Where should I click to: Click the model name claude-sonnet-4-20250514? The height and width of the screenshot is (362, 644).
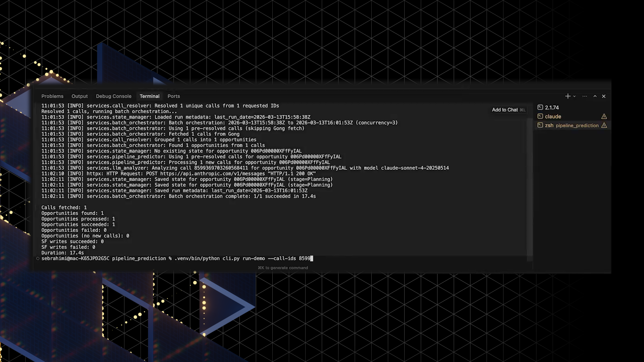coord(415,168)
